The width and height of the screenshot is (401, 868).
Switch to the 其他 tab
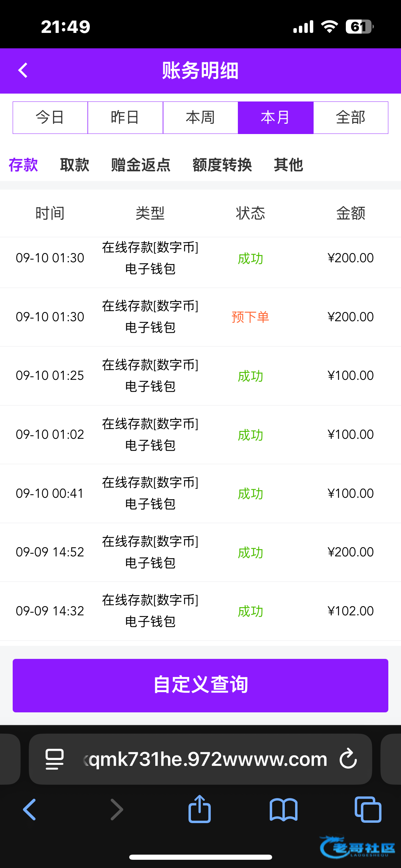pyautogui.click(x=288, y=165)
